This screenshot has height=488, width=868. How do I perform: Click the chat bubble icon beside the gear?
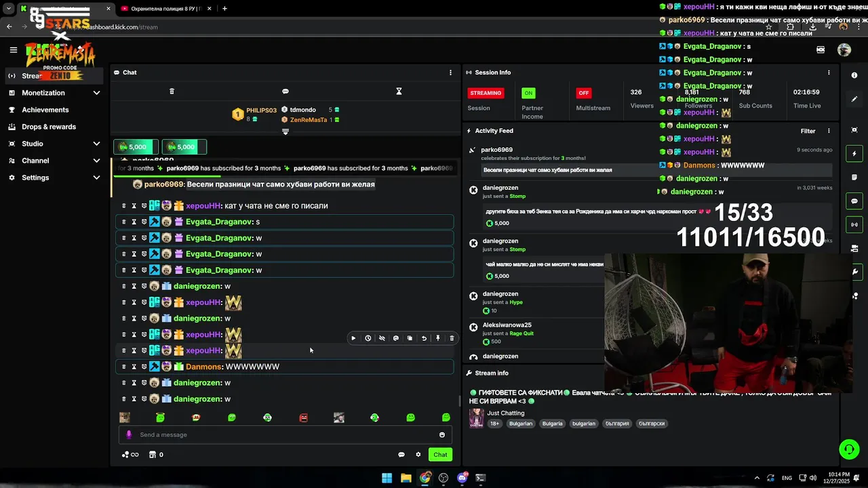pyautogui.click(x=401, y=455)
